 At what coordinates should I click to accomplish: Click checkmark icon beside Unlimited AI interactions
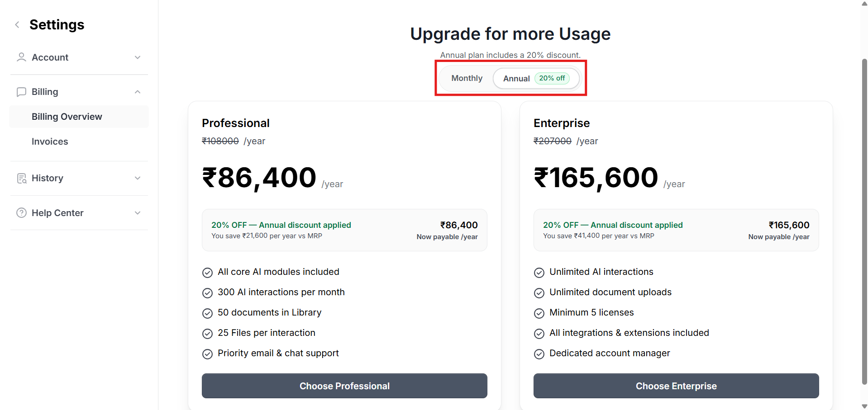coord(539,273)
